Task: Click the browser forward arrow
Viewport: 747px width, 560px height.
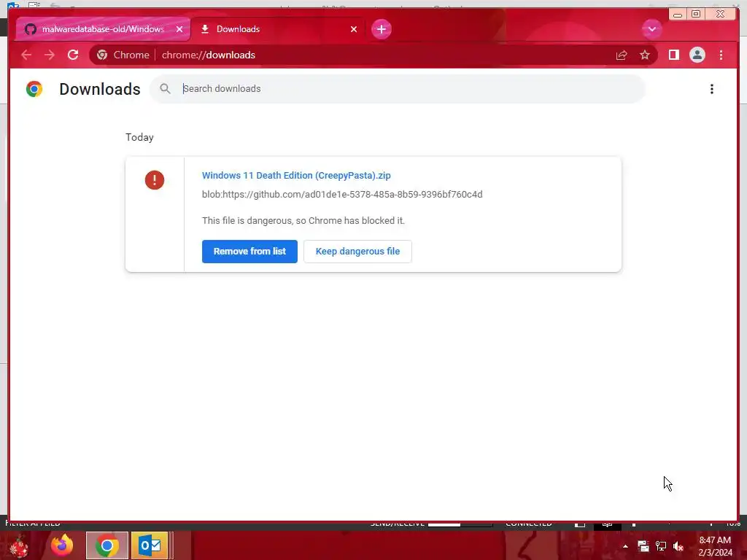Action: [50, 55]
